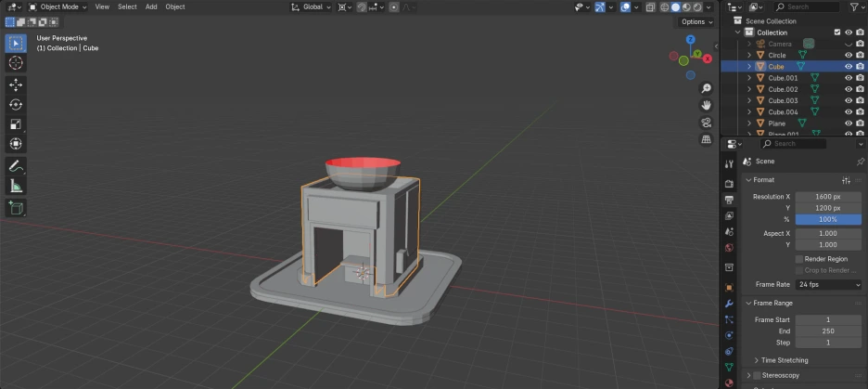Open Object Mode dropdown
Image resolution: width=868 pixels, height=389 pixels.
[58, 7]
